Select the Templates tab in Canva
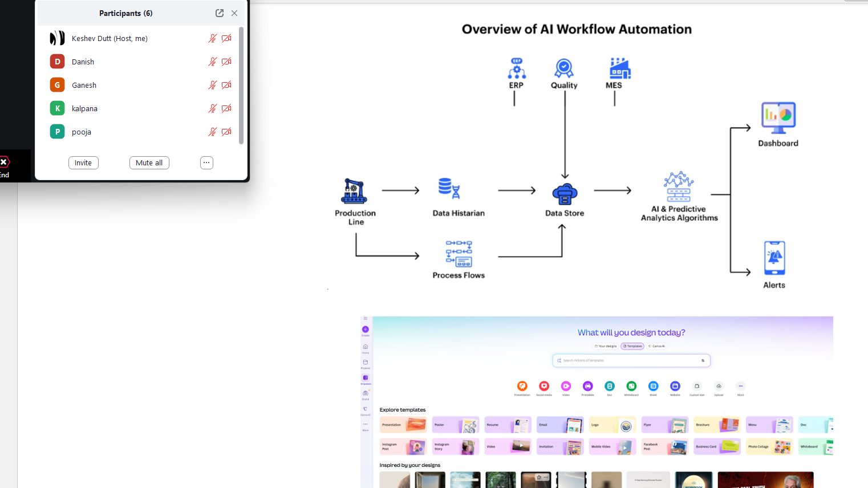 pos(632,346)
